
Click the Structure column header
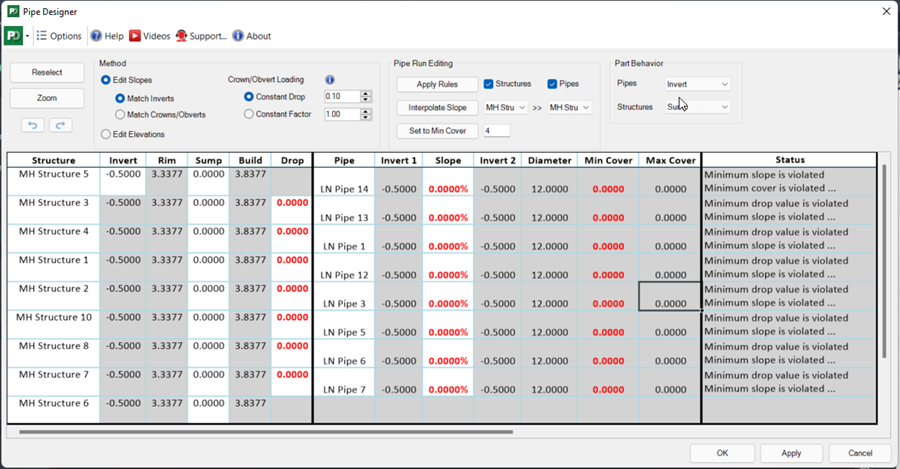click(x=53, y=160)
